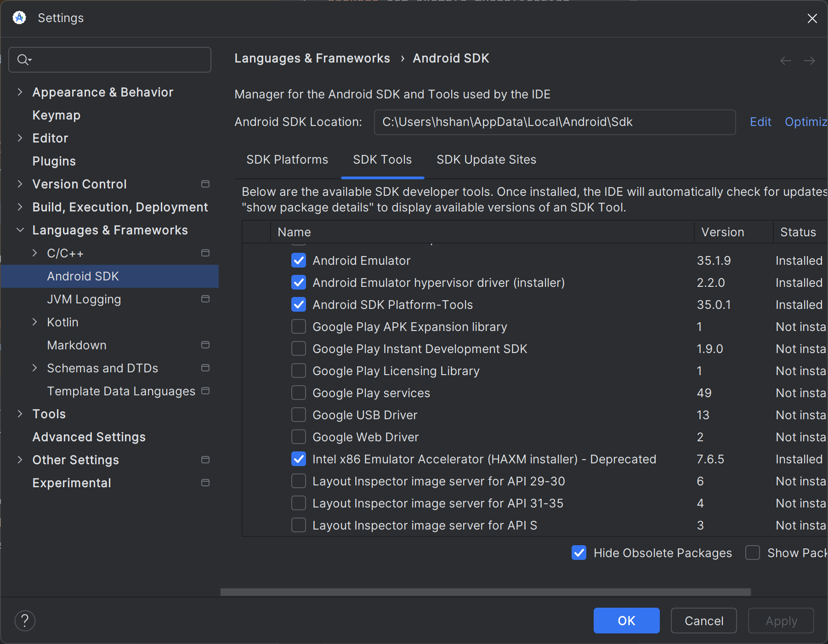Uncheck the Android Emulator checkbox

tap(299, 261)
